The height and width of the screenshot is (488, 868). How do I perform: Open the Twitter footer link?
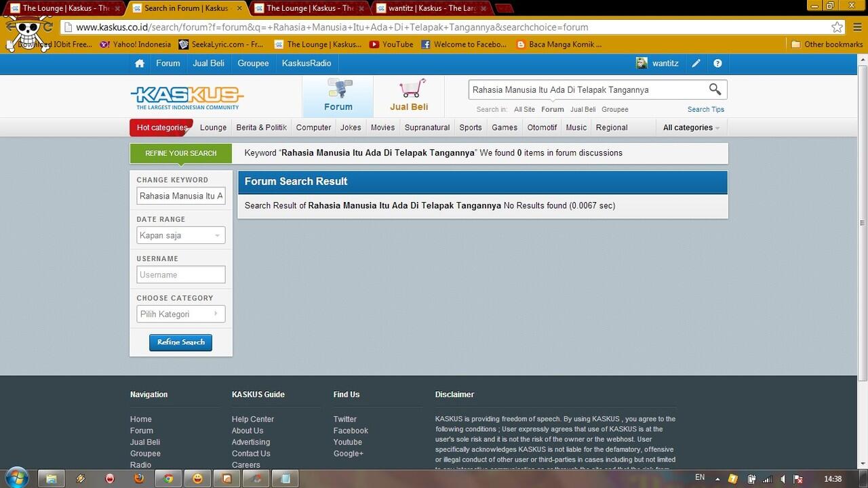[x=345, y=419]
